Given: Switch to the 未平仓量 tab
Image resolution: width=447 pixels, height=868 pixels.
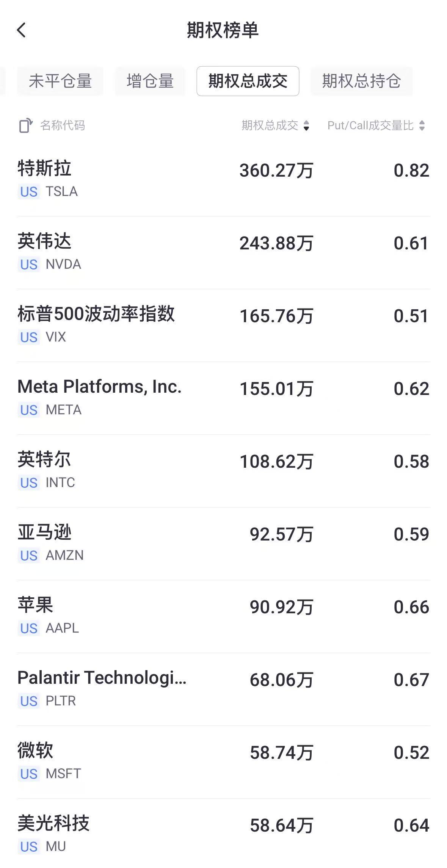Looking at the screenshot, I should (60, 81).
